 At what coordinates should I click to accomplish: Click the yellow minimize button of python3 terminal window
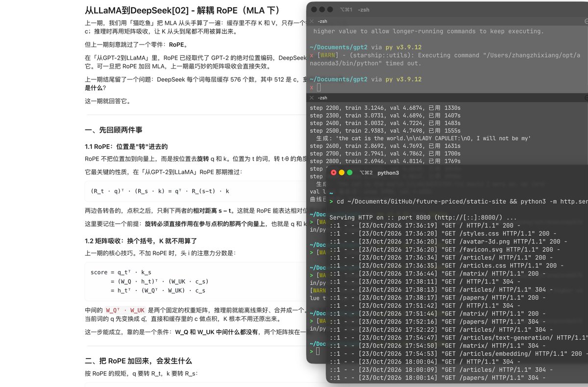342,173
